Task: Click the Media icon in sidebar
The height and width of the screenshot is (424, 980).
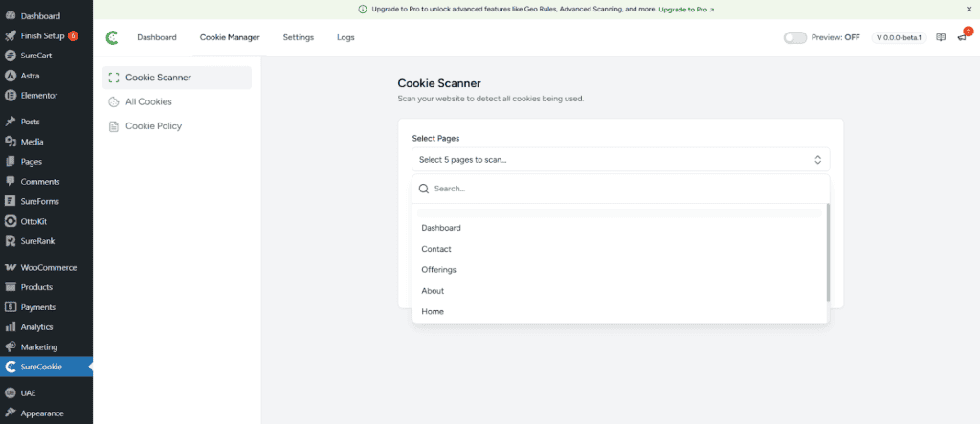Action: [x=10, y=142]
